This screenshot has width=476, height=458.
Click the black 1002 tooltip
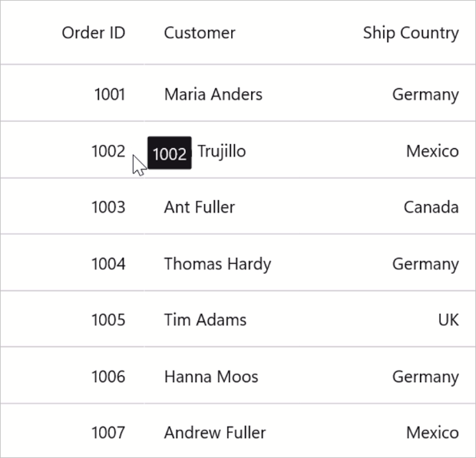(x=169, y=153)
